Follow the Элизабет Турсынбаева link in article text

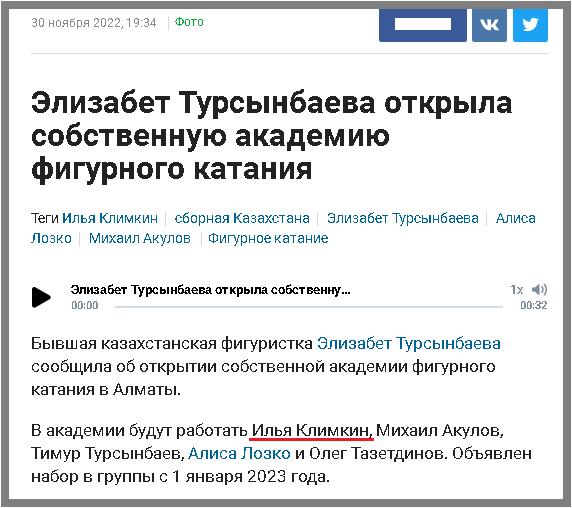409,344
